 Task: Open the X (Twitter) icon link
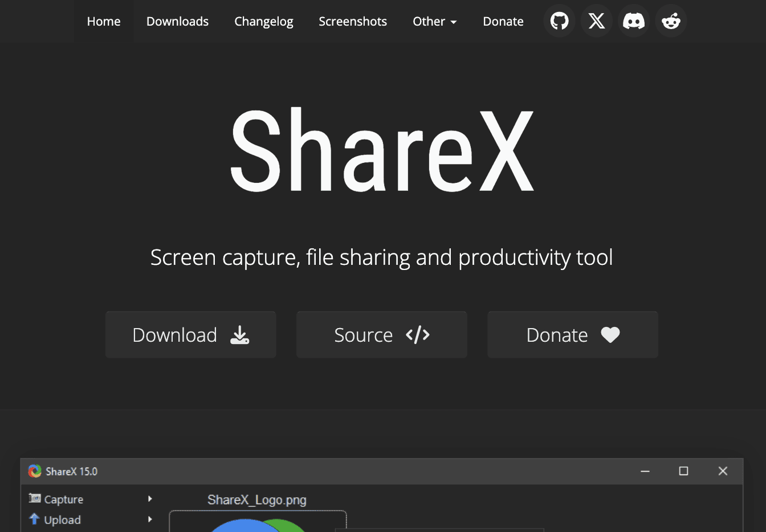click(597, 21)
